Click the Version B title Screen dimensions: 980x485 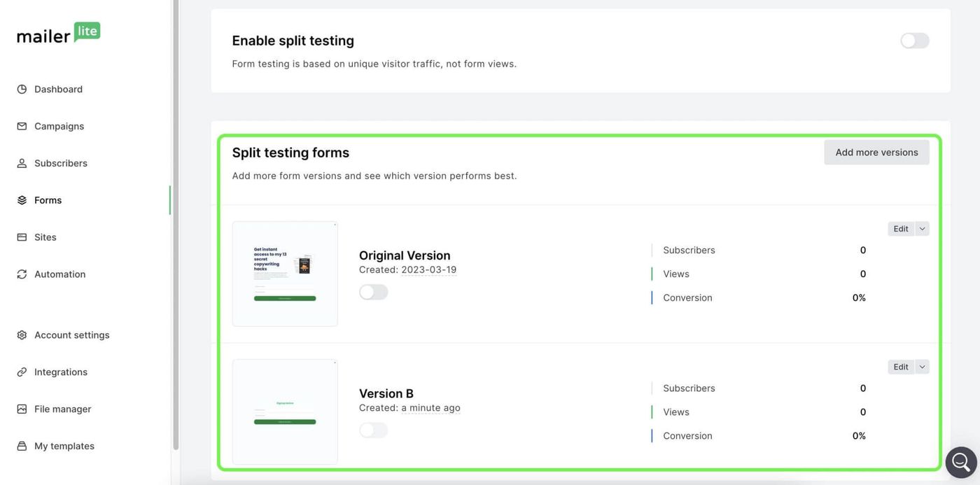point(386,393)
